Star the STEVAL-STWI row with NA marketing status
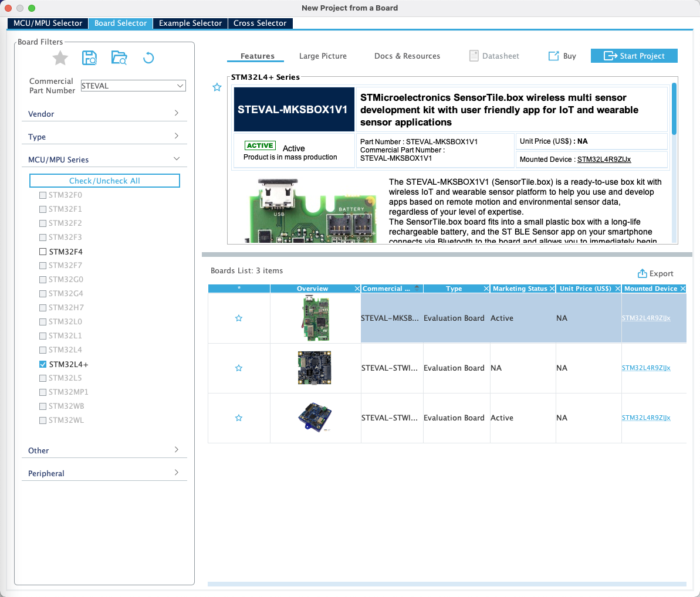The width and height of the screenshot is (700, 597). [239, 368]
